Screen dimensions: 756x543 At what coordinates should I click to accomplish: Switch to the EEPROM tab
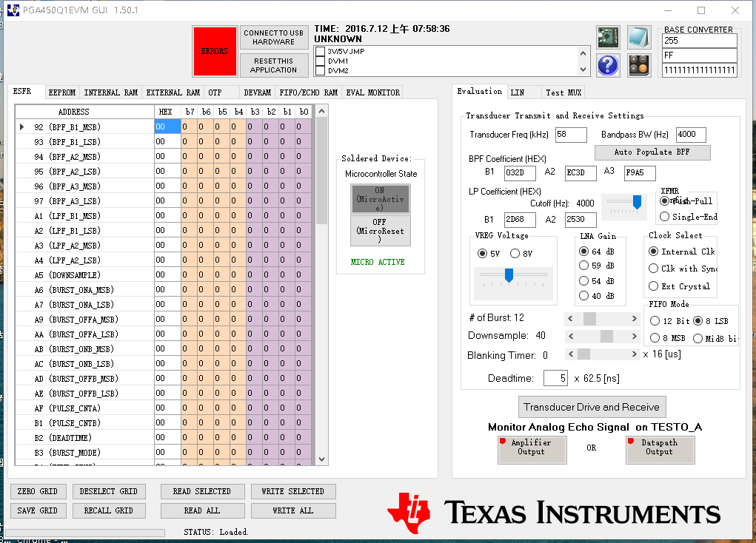[62, 92]
